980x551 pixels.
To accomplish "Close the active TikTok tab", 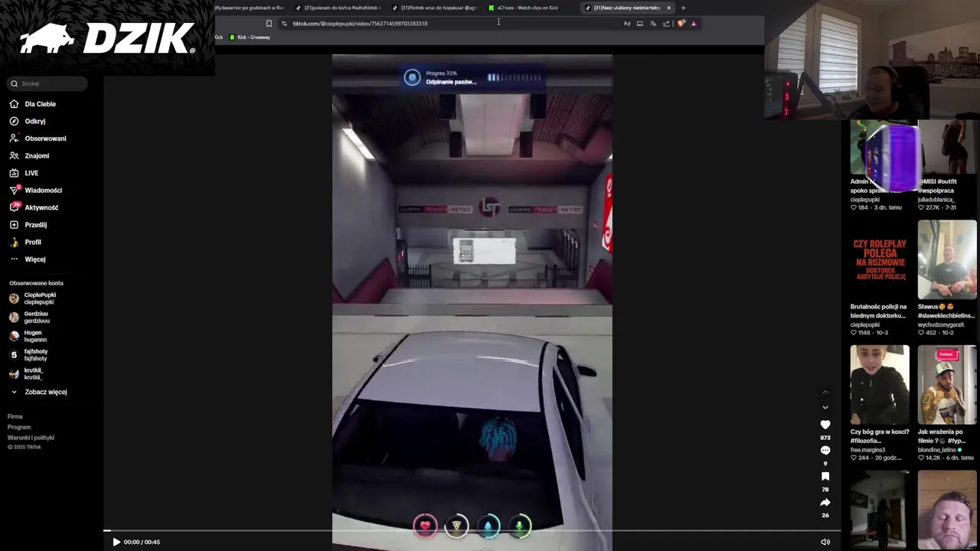I will tap(668, 8).
